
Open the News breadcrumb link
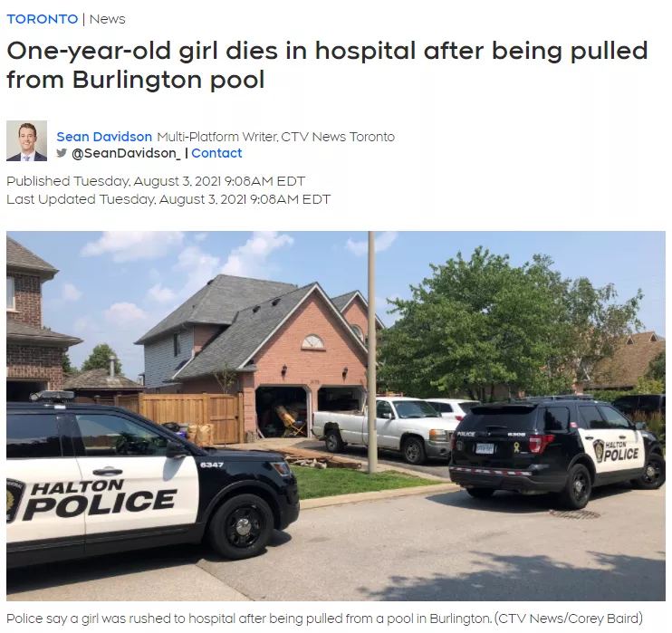(x=107, y=19)
